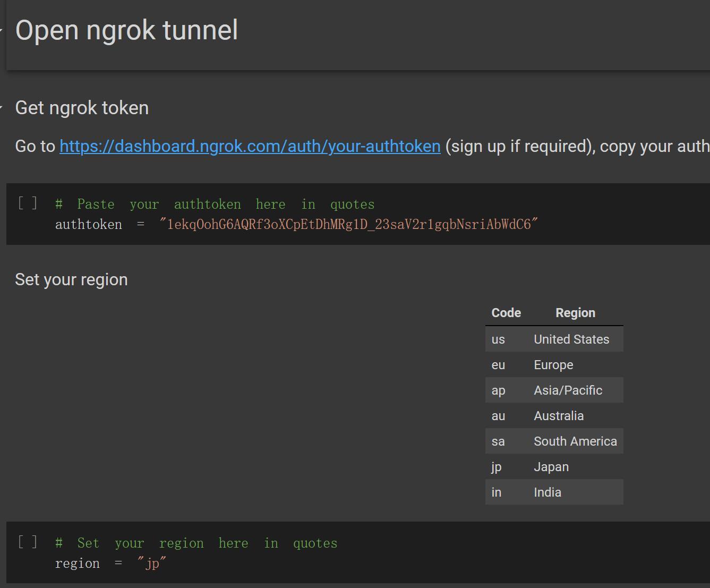Select the Set your region text
The width and height of the screenshot is (710, 588).
[x=72, y=279]
